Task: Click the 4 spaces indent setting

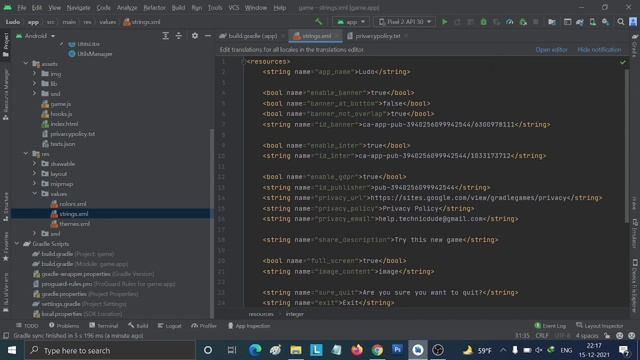Action: (x=587, y=336)
